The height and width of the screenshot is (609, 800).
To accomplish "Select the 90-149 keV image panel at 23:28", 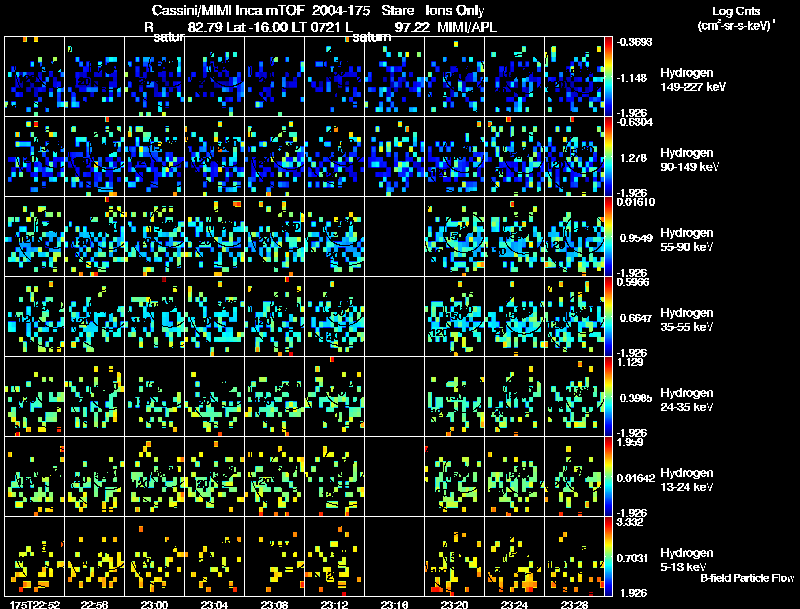I will tap(574, 157).
